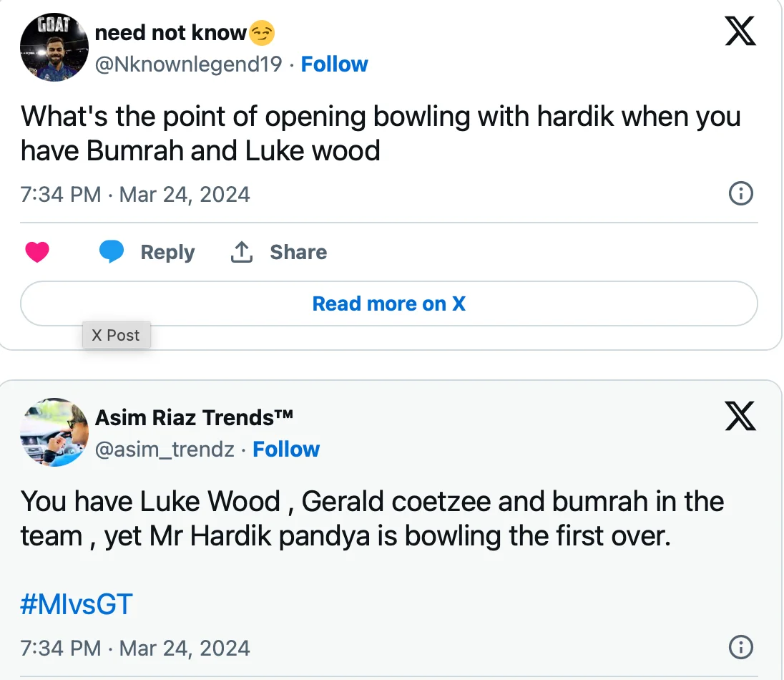Viewport: 784px width, 680px height.
Task: Click the share upload arrow icon
Action: click(242, 252)
